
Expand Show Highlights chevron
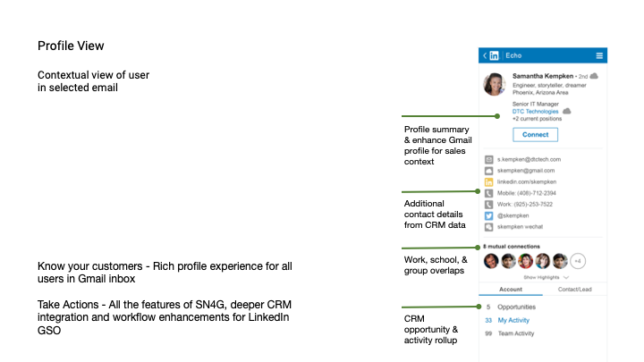565,278
